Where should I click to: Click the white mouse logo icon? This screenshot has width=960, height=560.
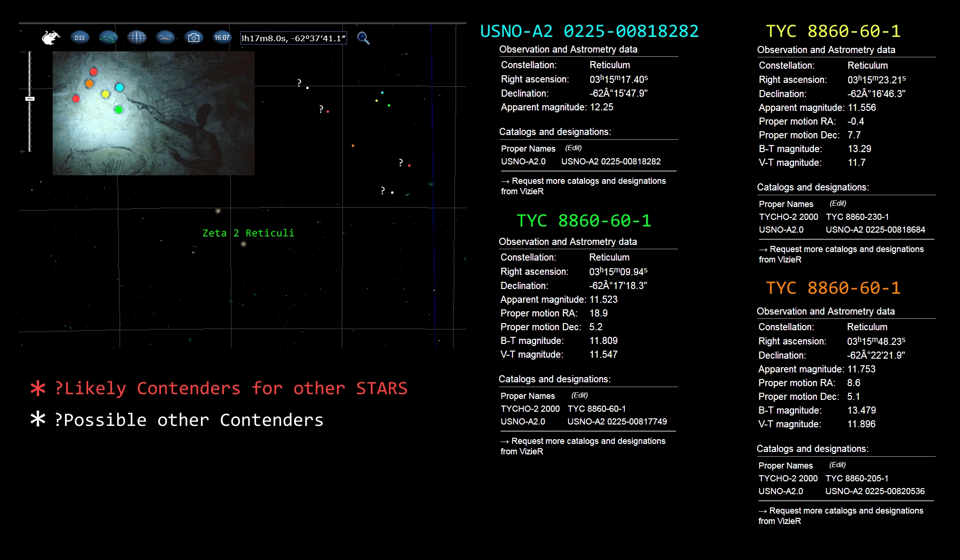pyautogui.click(x=51, y=37)
